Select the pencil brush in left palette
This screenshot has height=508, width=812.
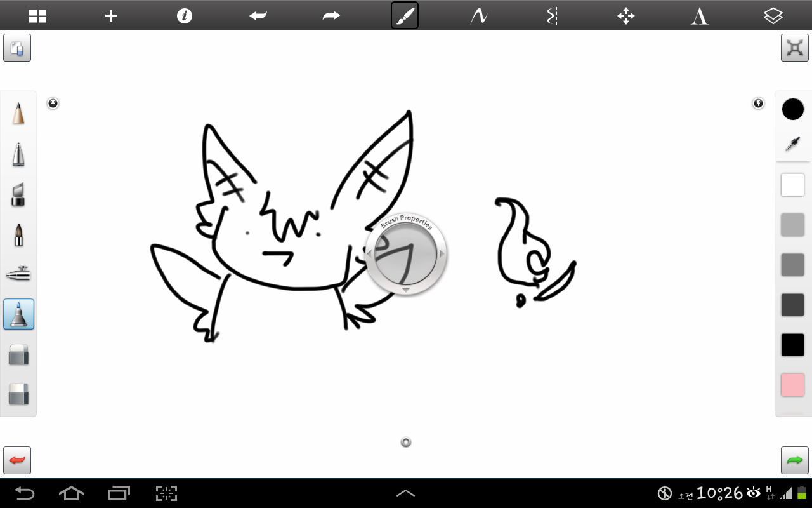coord(18,114)
